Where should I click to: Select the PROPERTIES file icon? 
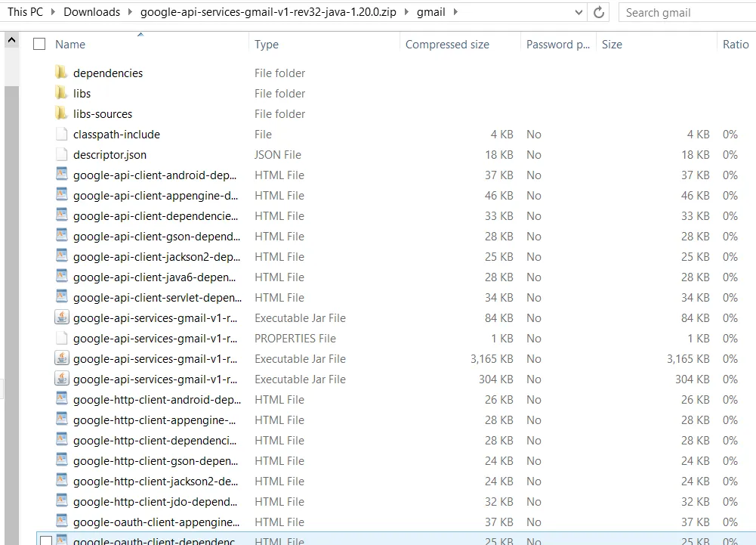click(x=61, y=338)
